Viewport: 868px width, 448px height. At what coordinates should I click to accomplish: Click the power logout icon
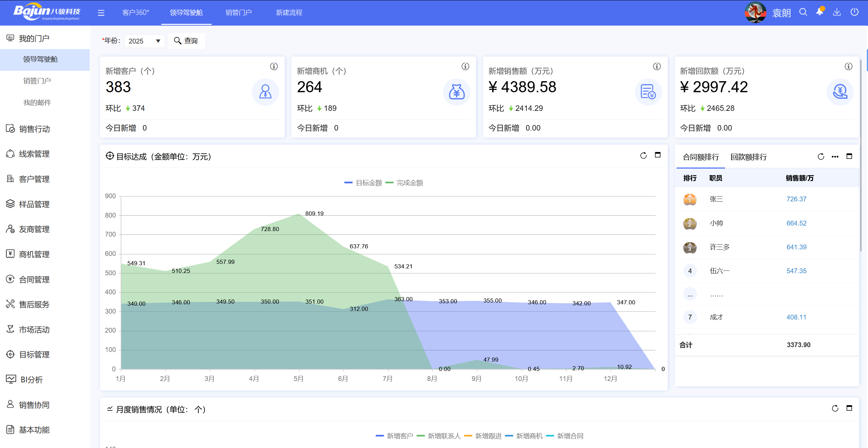click(855, 12)
